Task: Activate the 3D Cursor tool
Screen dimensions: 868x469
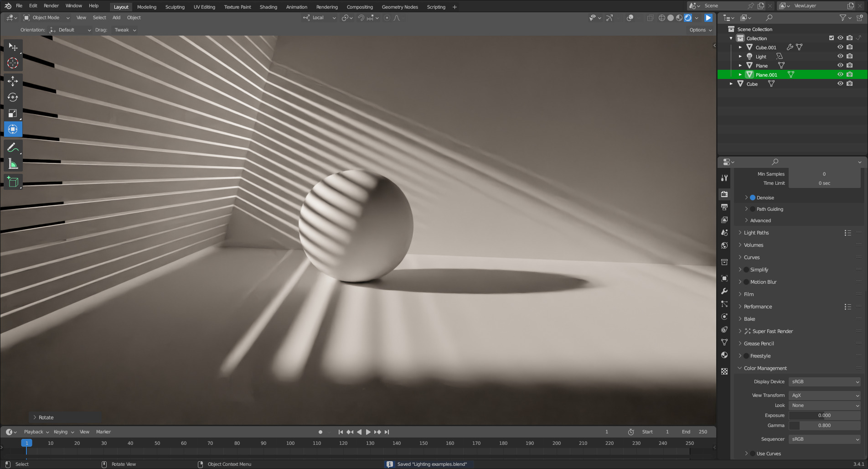Action: tap(13, 63)
